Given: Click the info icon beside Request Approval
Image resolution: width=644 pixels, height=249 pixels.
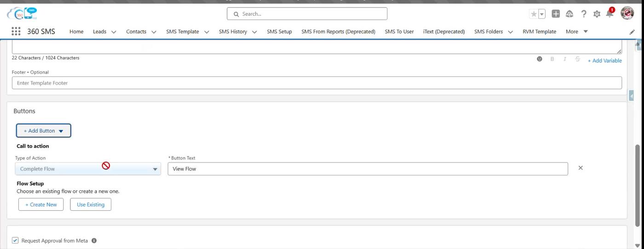Looking at the screenshot, I should (x=94, y=241).
